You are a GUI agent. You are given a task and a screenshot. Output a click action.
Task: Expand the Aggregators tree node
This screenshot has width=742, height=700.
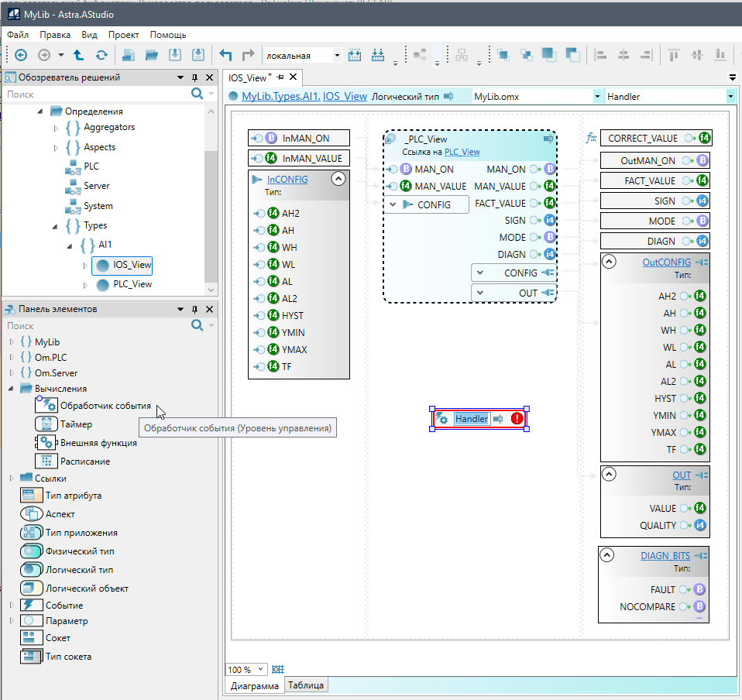56,128
